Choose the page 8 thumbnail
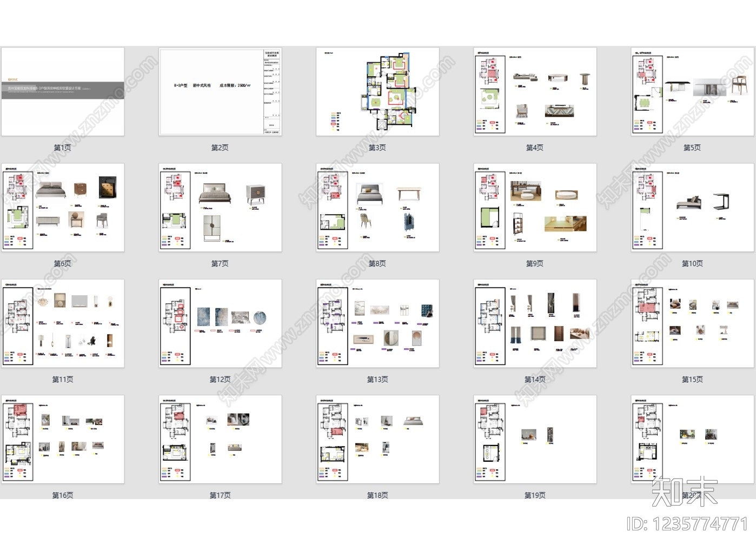 tap(377, 208)
